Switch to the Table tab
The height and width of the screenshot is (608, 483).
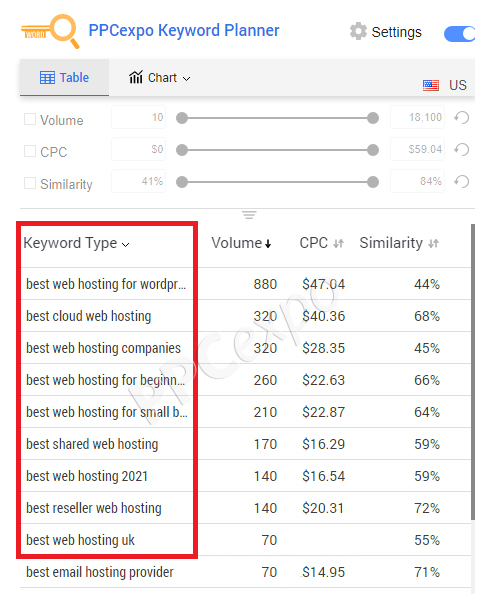pos(64,78)
